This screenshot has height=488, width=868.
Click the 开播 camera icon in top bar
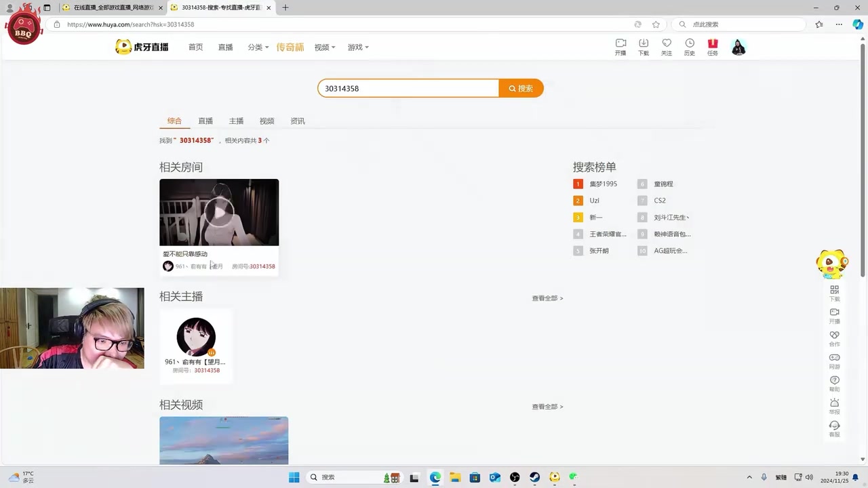pos(620,47)
